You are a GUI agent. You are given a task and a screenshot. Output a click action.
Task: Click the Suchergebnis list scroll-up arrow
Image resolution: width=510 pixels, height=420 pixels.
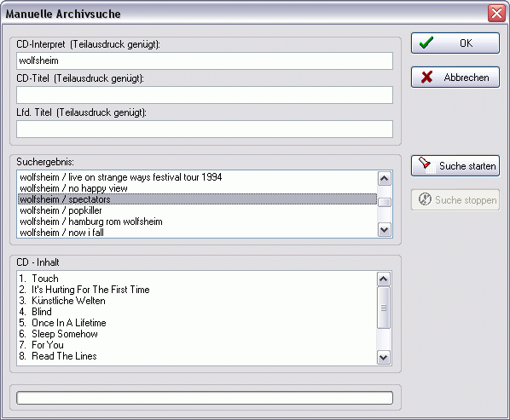384,178
